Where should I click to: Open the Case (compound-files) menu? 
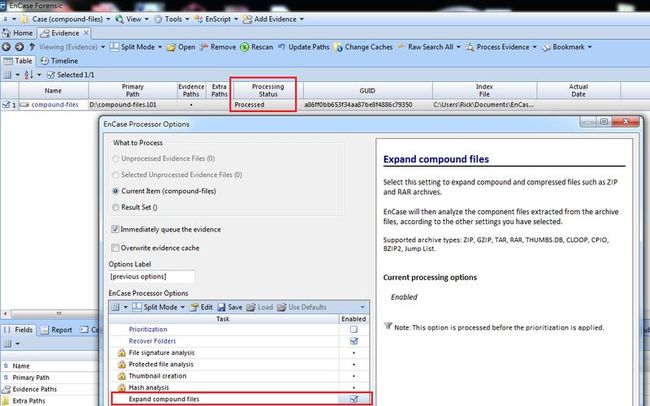pyautogui.click(x=66, y=19)
